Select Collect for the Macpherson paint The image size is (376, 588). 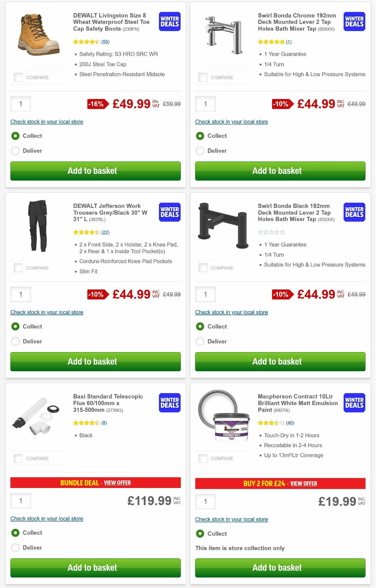click(x=200, y=534)
